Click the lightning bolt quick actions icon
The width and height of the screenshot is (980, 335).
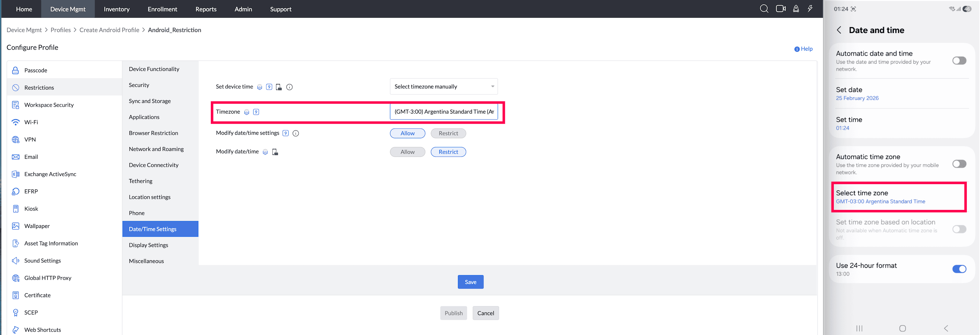click(x=810, y=9)
